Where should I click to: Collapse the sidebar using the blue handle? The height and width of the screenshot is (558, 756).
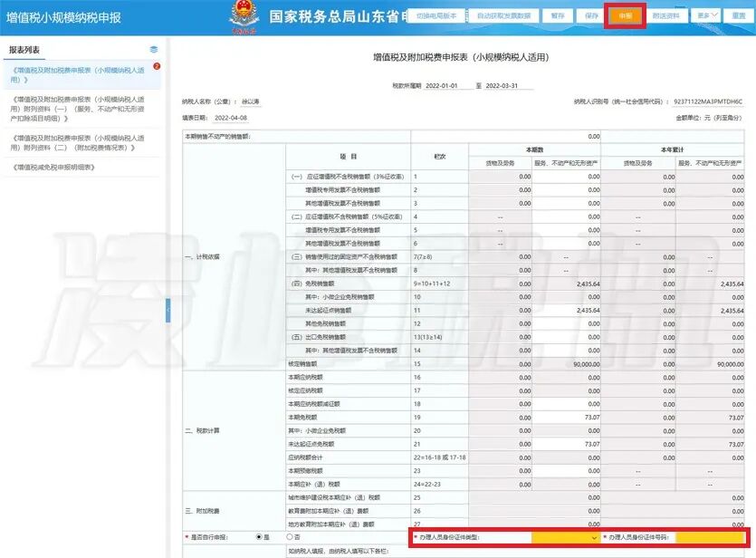click(167, 310)
